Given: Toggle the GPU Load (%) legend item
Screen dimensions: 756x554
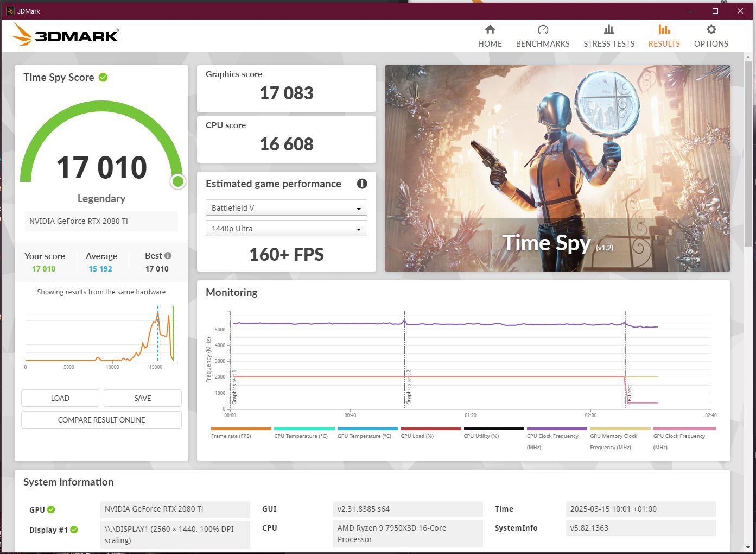Looking at the screenshot, I should coord(430,433).
